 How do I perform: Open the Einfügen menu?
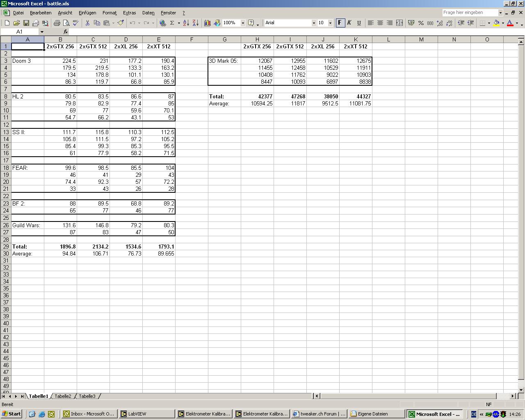[87, 13]
